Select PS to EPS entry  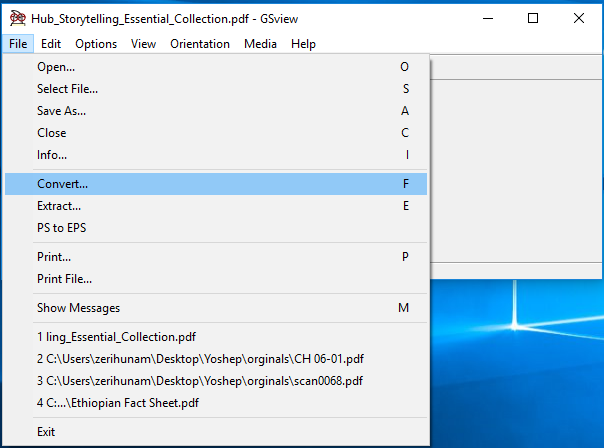pyautogui.click(x=216, y=228)
